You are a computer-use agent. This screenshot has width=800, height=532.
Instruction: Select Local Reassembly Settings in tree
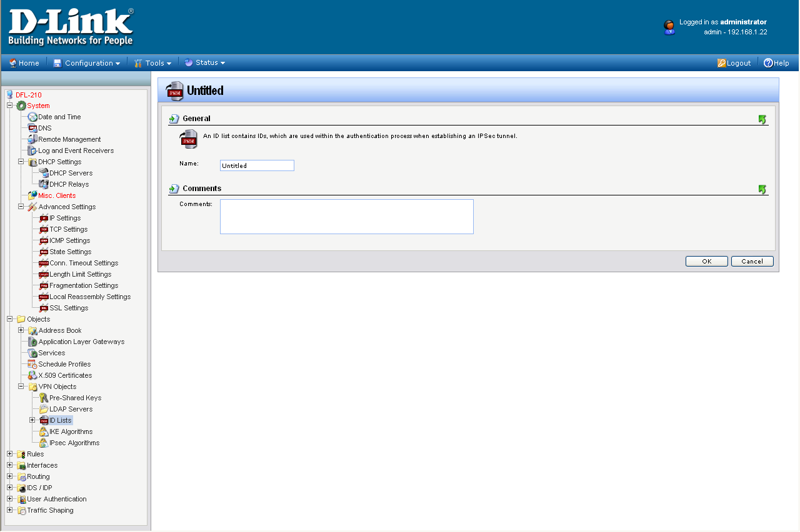pyautogui.click(x=90, y=297)
